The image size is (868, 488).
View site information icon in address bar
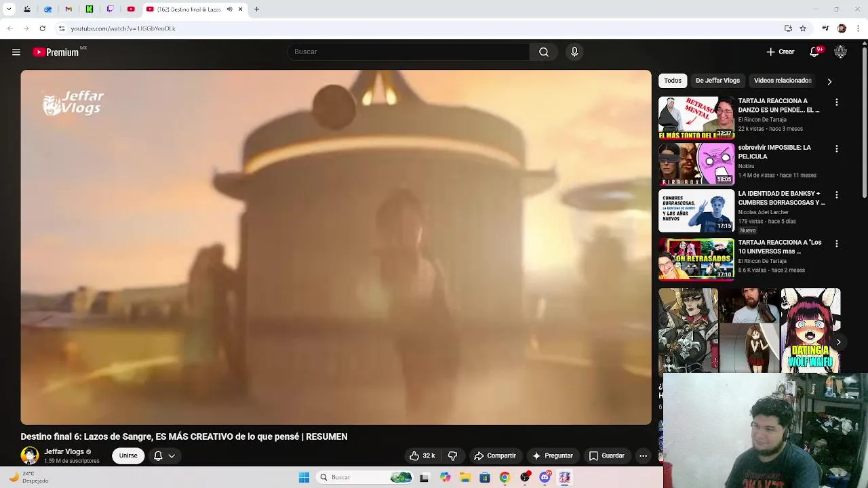(61, 28)
